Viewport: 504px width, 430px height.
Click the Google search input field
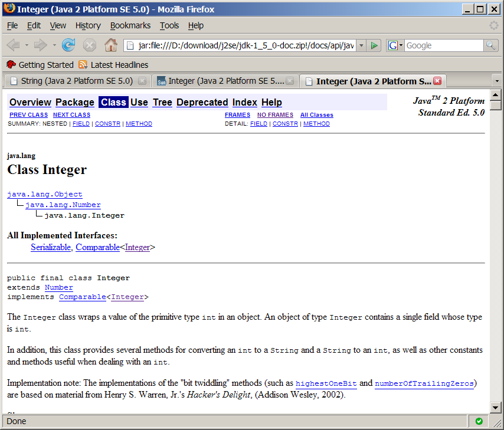point(444,45)
